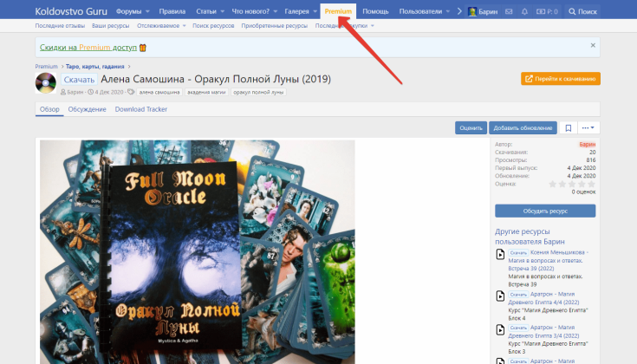The height and width of the screenshot is (364, 637).
Task: Click Другие ресурсы пользователя Барин heading
Action: point(530,237)
